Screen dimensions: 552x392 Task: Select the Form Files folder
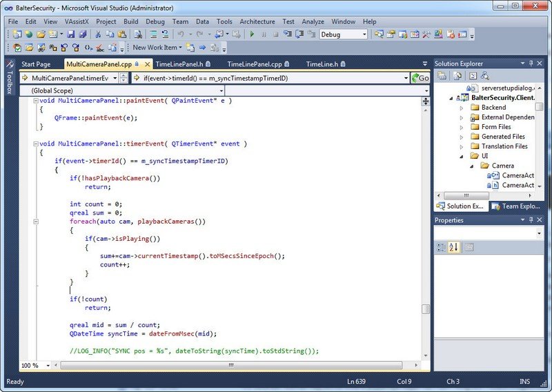coord(495,127)
